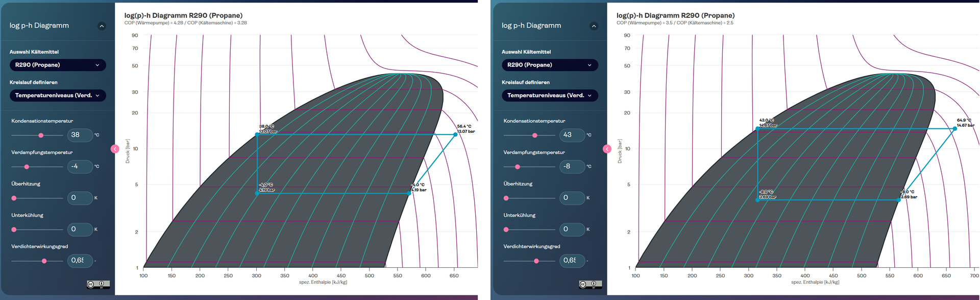Click Kondensationstemperatur field showing 43
980x300 pixels.
(572, 135)
